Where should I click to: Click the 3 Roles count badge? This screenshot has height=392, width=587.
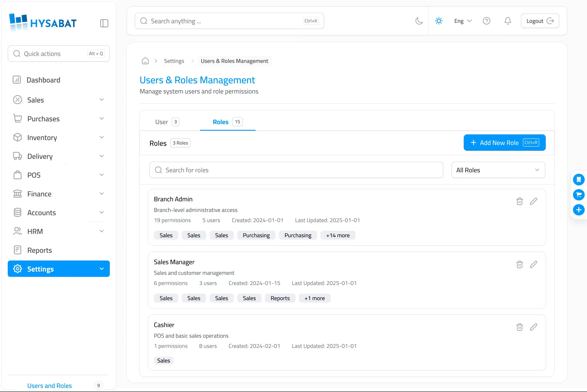point(180,143)
